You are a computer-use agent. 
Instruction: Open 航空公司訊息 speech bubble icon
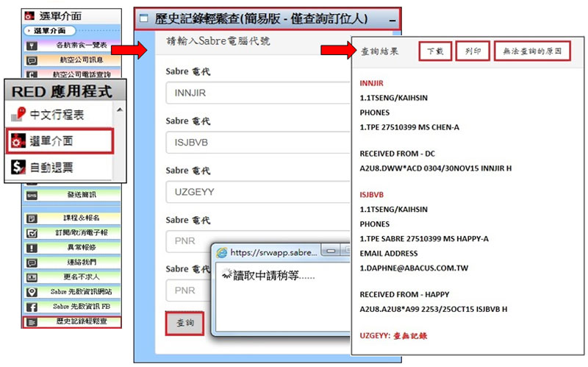click(32, 61)
